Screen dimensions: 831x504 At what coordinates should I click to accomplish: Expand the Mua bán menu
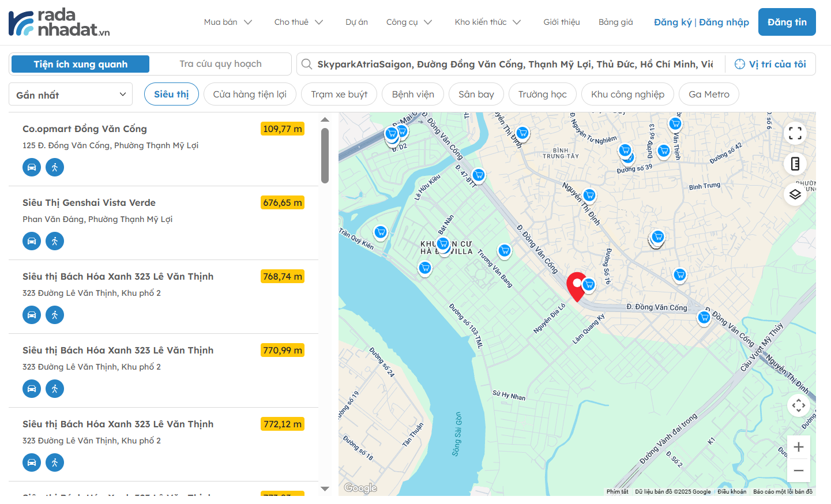[228, 22]
